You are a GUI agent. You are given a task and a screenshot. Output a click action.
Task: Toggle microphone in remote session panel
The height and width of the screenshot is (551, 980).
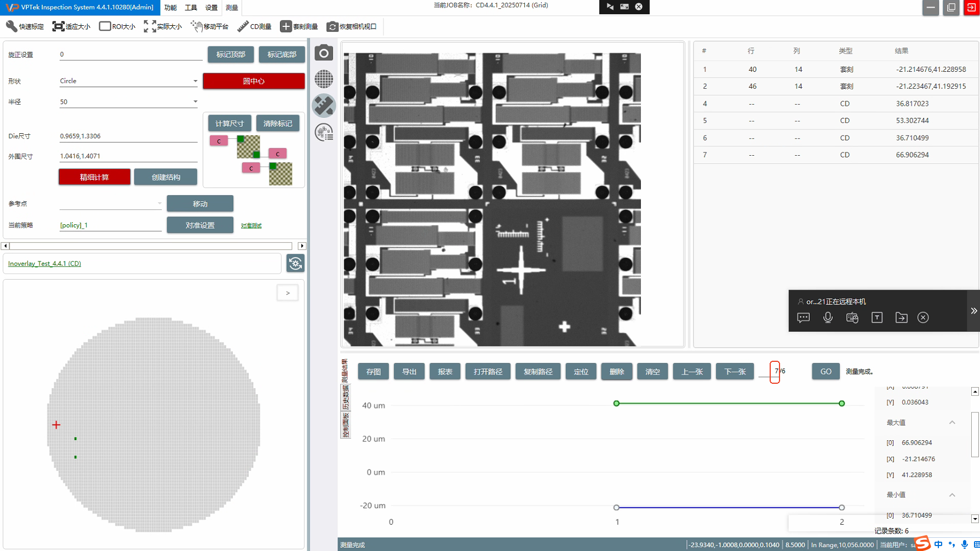click(828, 317)
